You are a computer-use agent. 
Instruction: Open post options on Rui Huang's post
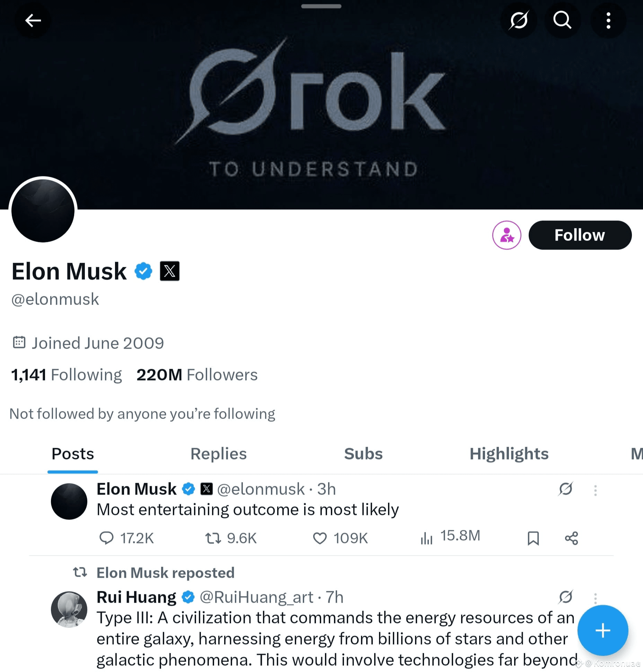click(x=595, y=597)
